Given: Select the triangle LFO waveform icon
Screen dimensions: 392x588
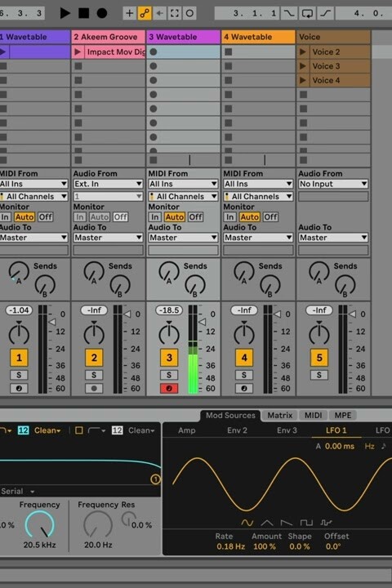Looking at the screenshot, I should tap(267, 523).
